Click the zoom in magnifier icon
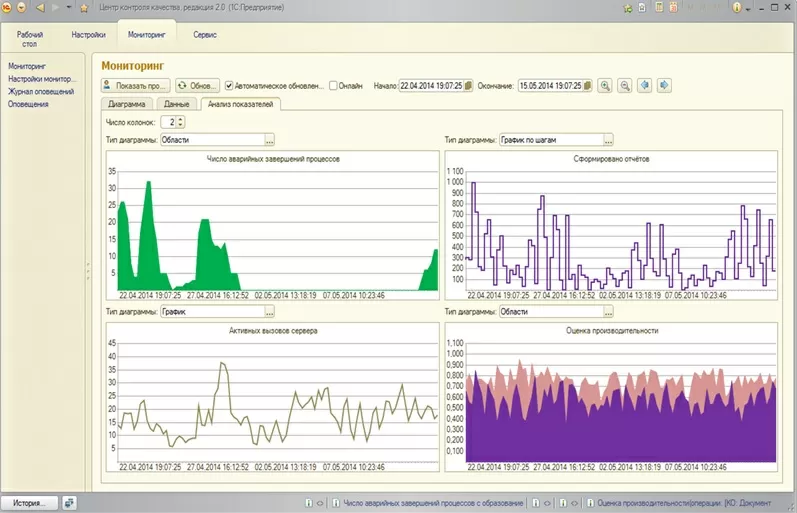 tap(605, 86)
